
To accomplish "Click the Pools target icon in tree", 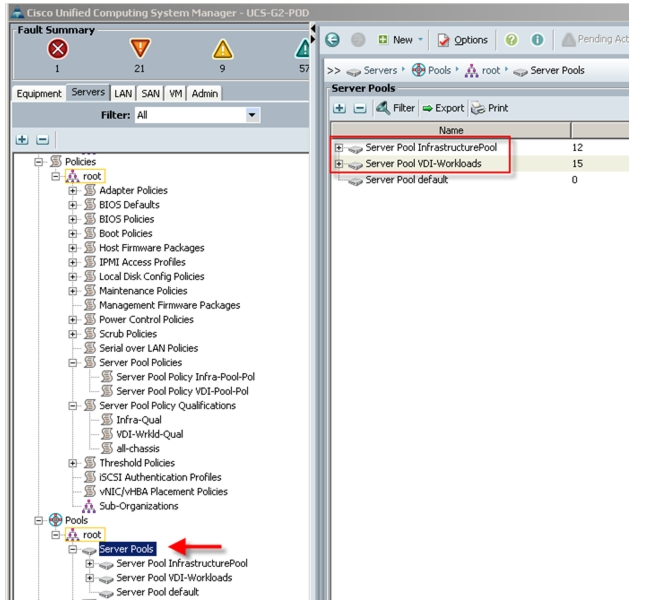I will (55, 520).
